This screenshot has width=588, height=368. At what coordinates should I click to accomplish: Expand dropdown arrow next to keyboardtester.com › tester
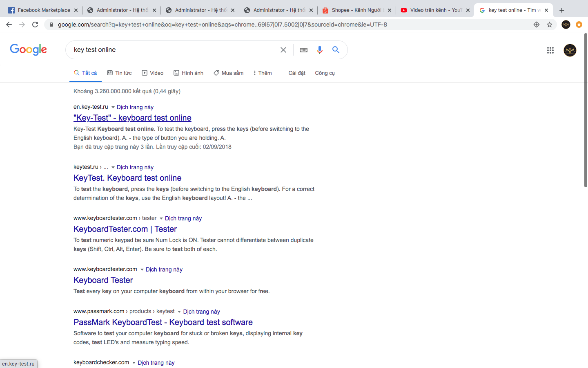tap(161, 219)
